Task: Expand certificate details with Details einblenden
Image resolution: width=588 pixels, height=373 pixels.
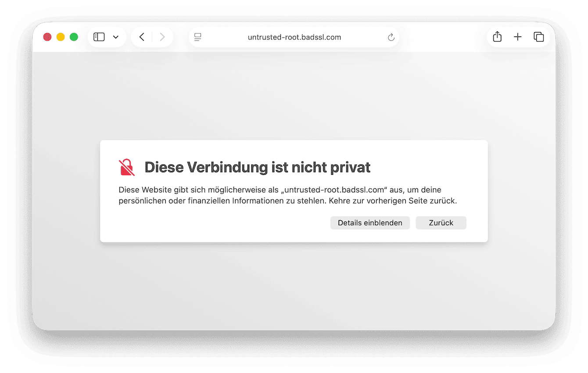Action: coord(370,223)
